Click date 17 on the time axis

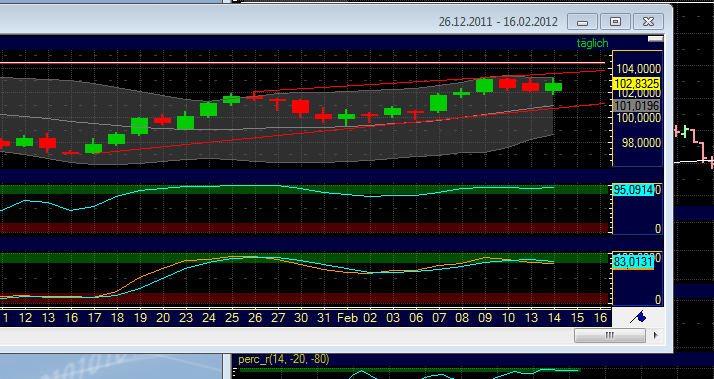94,318
